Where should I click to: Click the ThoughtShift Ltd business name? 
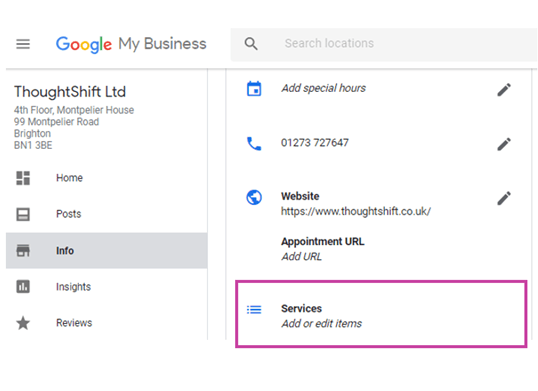coord(70,92)
